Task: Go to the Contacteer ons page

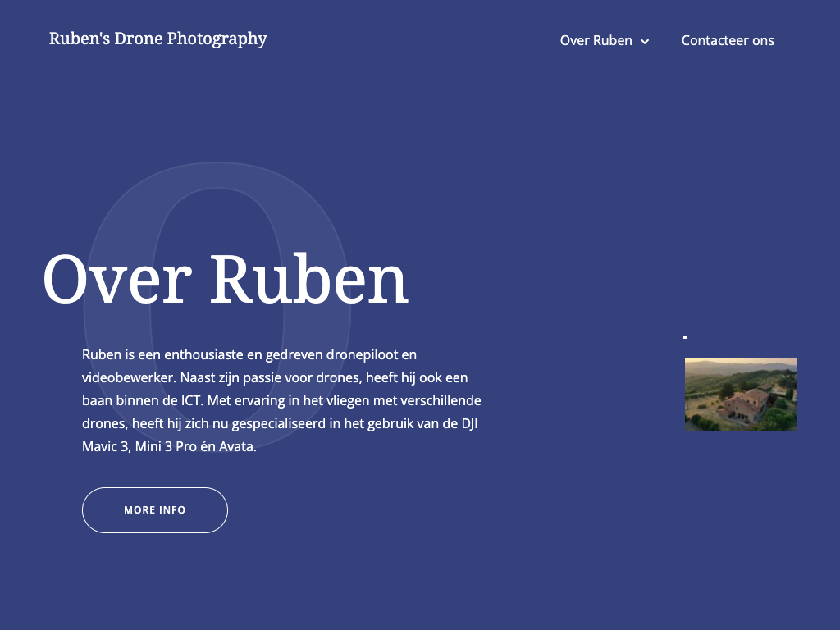Action: pos(728,40)
